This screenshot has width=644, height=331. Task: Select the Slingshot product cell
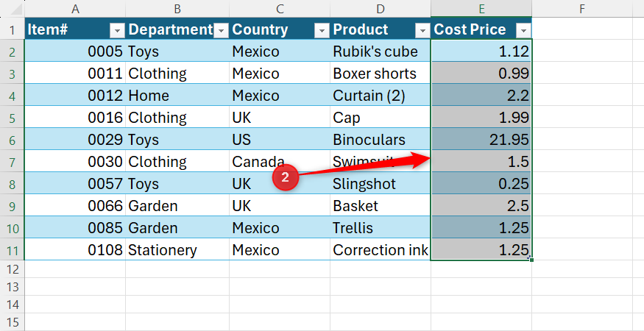click(x=381, y=184)
